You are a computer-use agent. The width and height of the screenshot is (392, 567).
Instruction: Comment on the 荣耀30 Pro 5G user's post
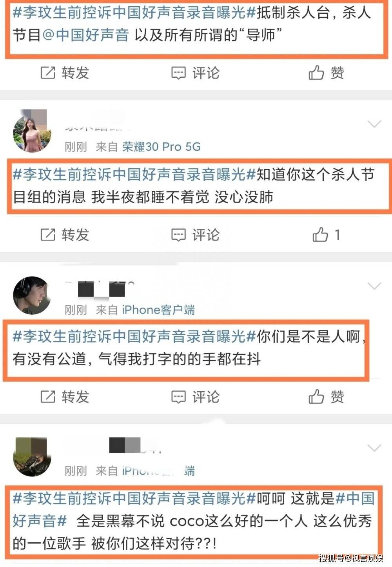(195, 235)
